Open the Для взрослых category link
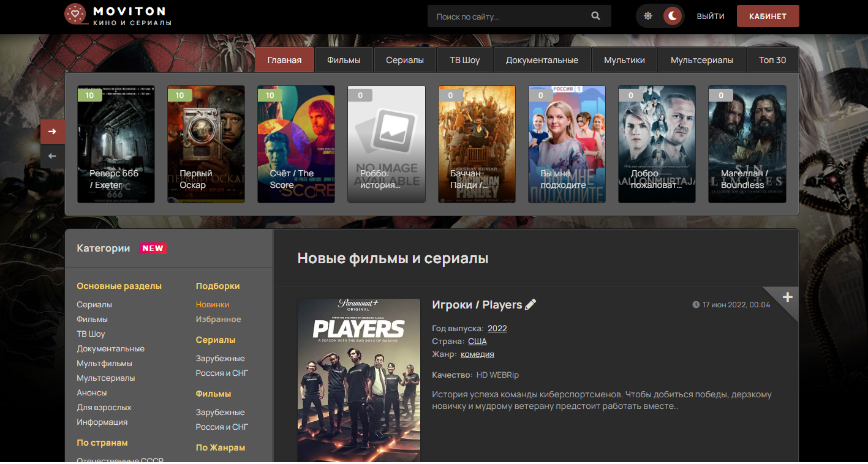 pos(104,408)
